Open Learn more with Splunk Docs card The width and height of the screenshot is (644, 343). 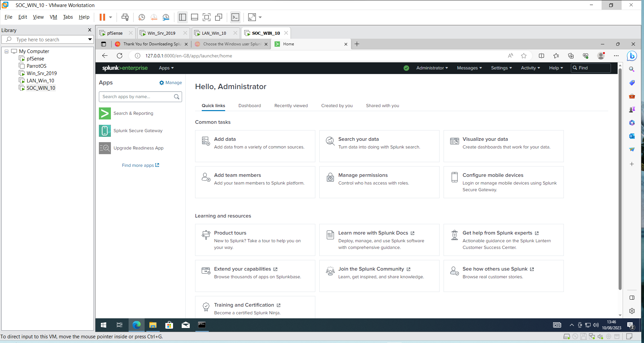pos(379,240)
